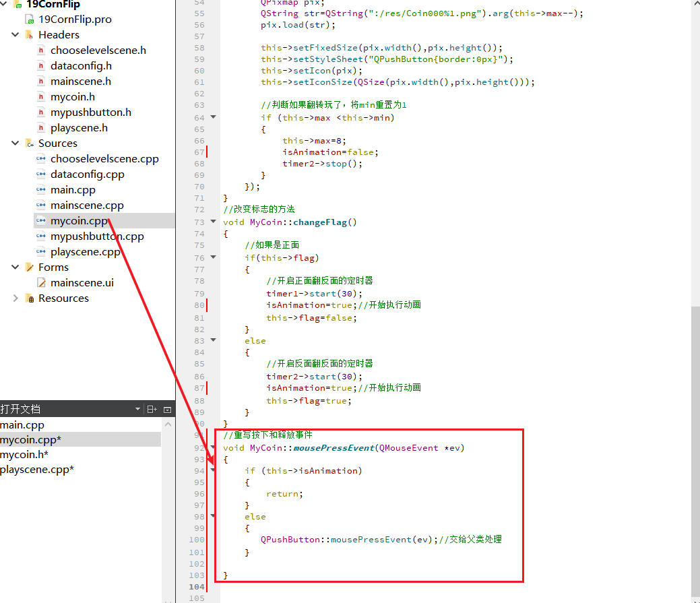700x603 pixels.
Task: Open mainscene.cpp source file
Action: click(x=87, y=205)
